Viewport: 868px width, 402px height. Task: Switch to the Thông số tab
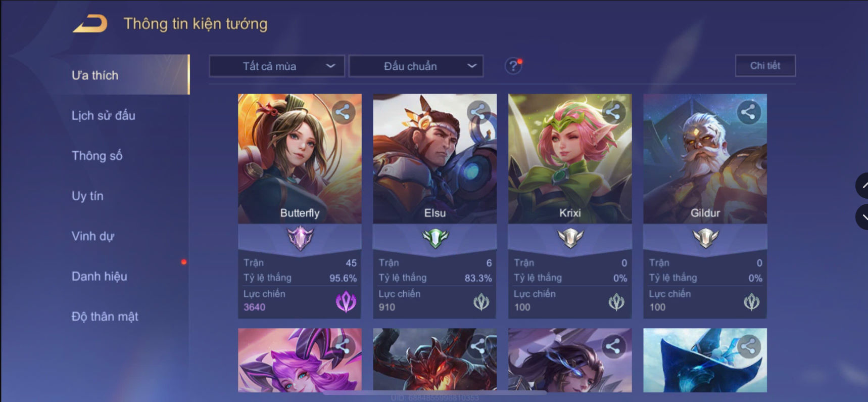[97, 156]
